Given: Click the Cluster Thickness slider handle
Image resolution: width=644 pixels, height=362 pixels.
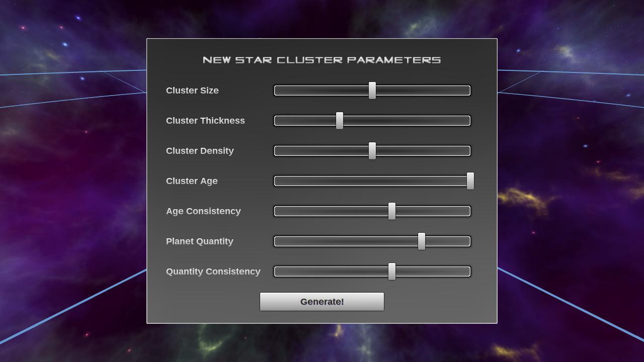Looking at the screenshot, I should tap(340, 121).
